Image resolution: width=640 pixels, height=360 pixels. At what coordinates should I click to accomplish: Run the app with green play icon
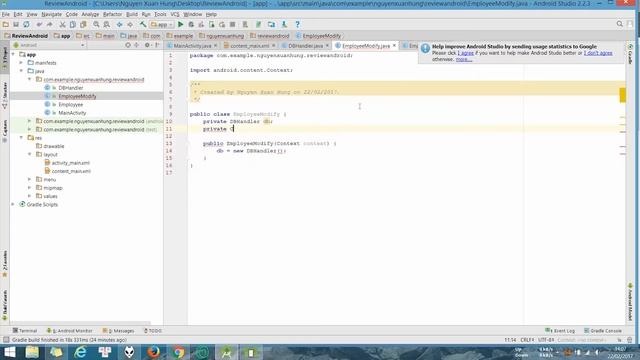pyautogui.click(x=180, y=24)
